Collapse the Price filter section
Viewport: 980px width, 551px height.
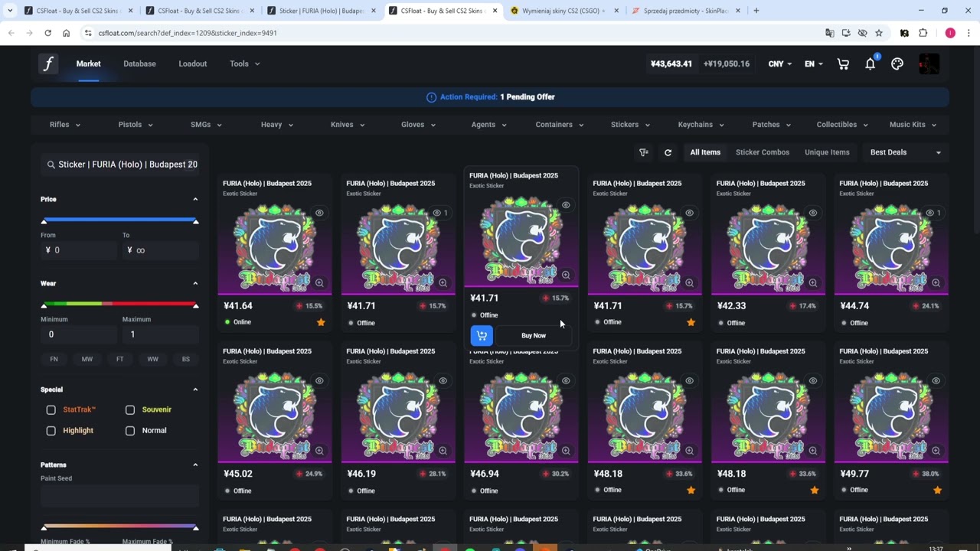coord(195,199)
